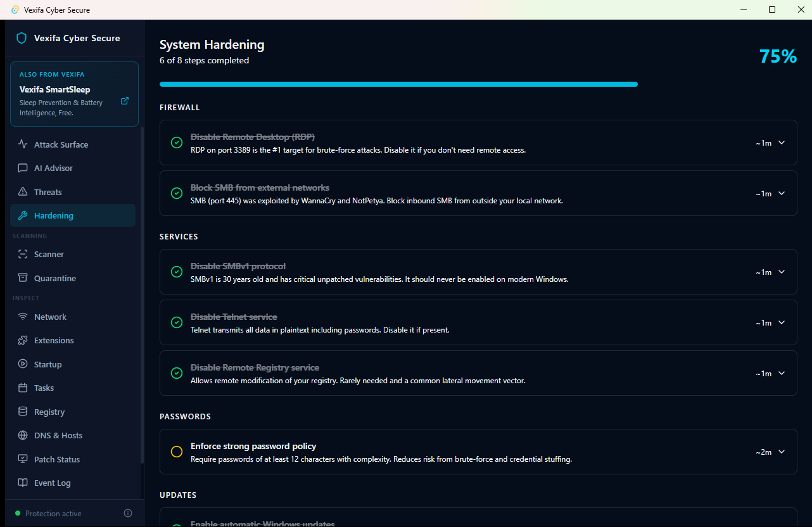812x527 pixels.
Task: Click the SERVICES section heading
Action: [179, 237]
